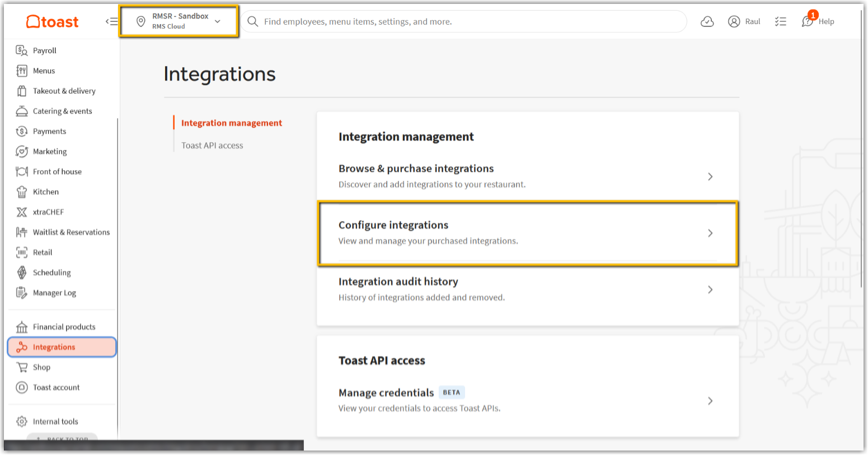
Task: Click the Scheduling icon
Action: tap(22, 272)
